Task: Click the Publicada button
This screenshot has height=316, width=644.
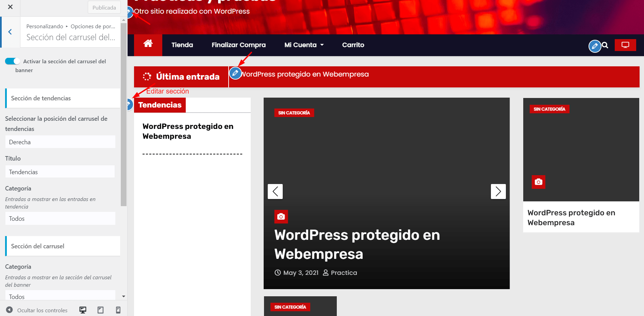Action: point(104,7)
